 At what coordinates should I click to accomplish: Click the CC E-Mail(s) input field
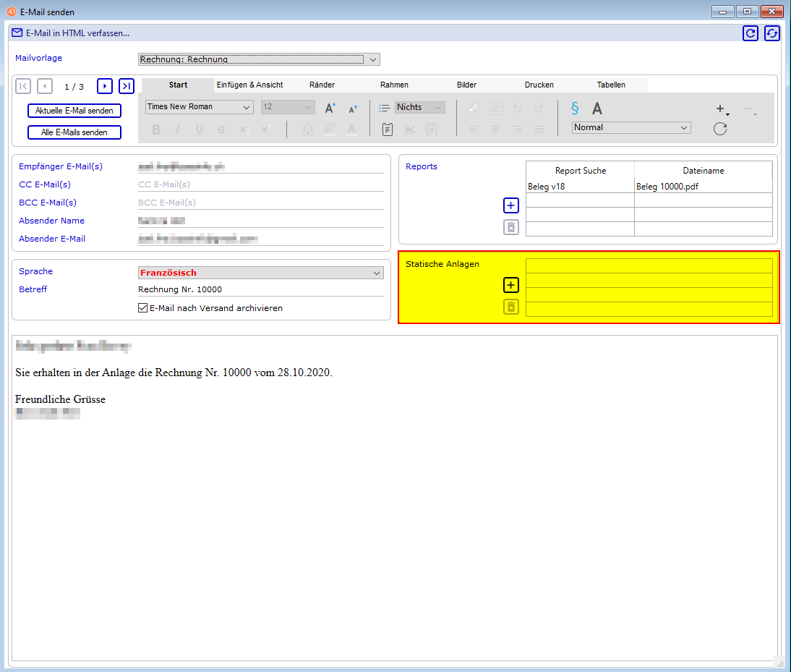point(260,184)
